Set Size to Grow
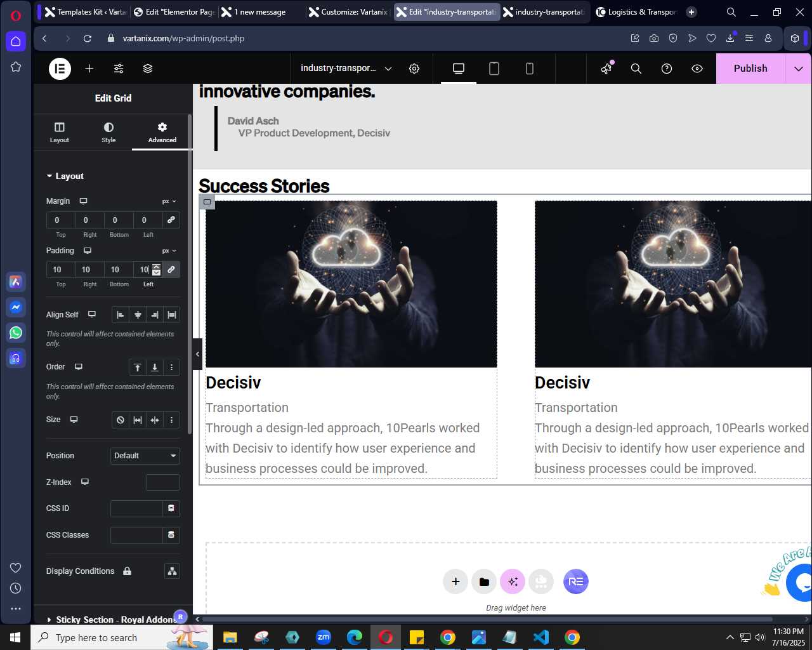Image resolution: width=812 pixels, height=650 pixels. point(138,420)
